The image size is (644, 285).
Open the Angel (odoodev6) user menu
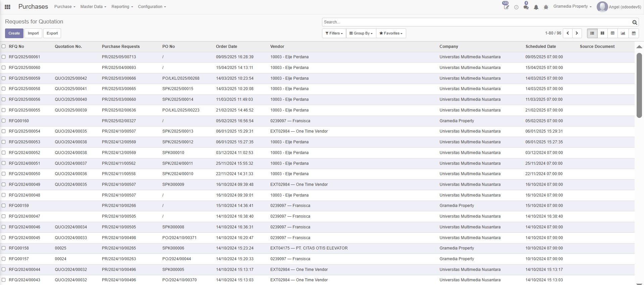[x=619, y=7]
